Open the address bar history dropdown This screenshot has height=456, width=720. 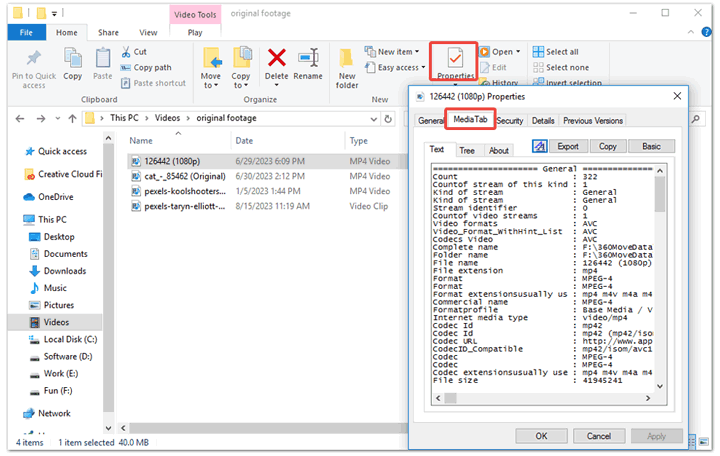(374, 119)
